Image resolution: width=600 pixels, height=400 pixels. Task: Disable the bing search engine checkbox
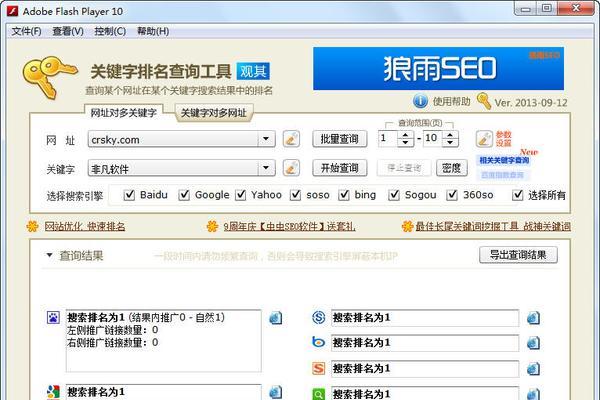[344, 195]
